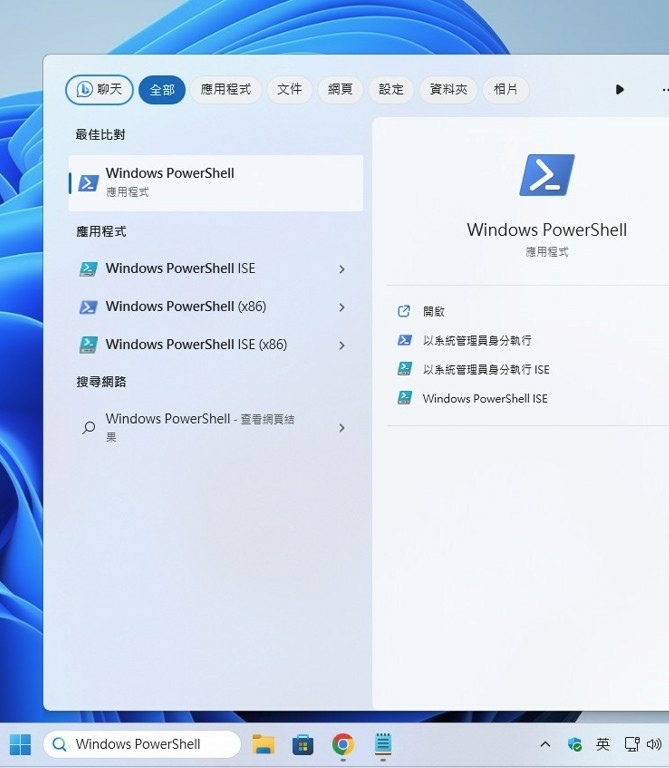Click the PowerShell ISE (x86) app icon

[x=89, y=345]
